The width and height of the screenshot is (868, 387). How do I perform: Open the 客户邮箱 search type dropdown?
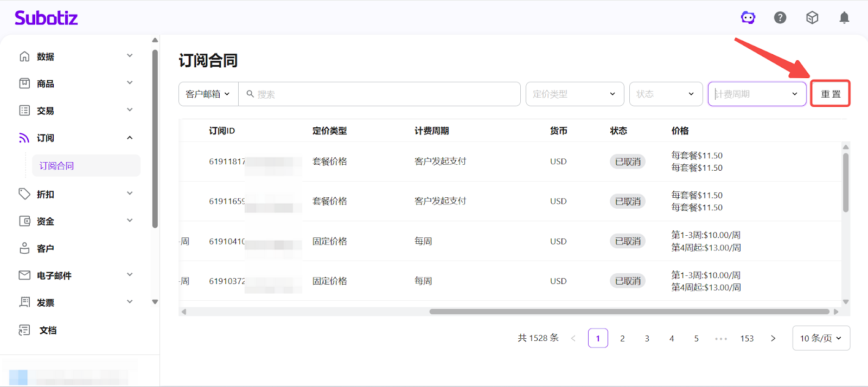pyautogui.click(x=208, y=94)
